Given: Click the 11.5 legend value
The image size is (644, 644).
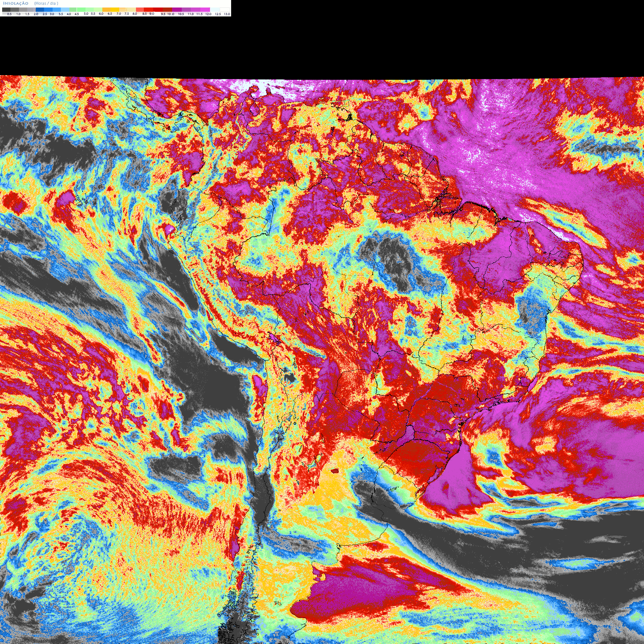Looking at the screenshot, I should pyautogui.click(x=199, y=14).
